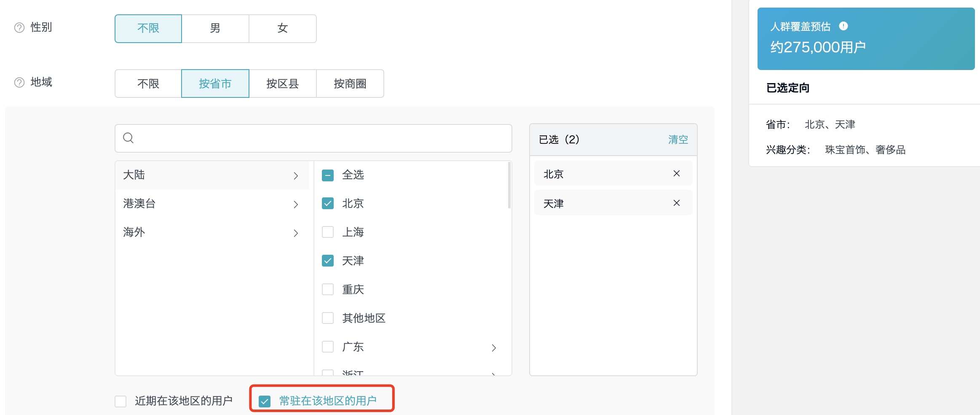The image size is (980, 415).
Task: Remove 天津 from selected list
Action: coord(677,203)
